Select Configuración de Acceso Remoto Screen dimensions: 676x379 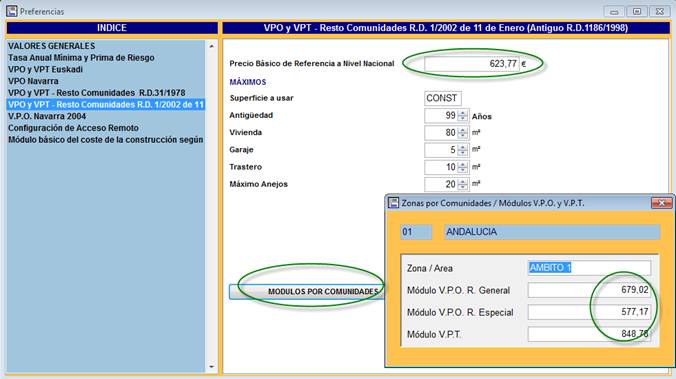pyautogui.click(x=73, y=128)
